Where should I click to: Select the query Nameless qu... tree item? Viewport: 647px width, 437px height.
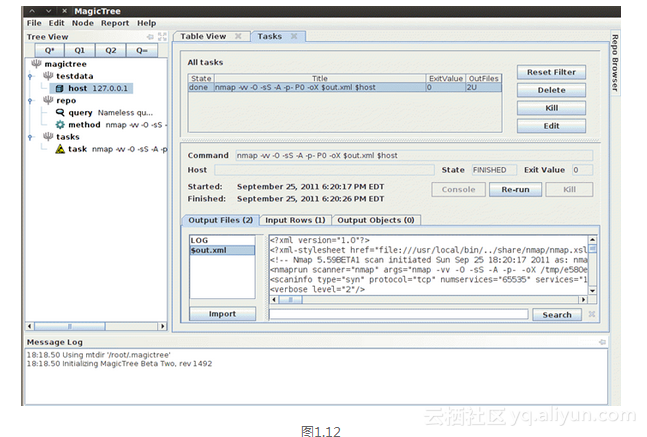[x=104, y=113]
